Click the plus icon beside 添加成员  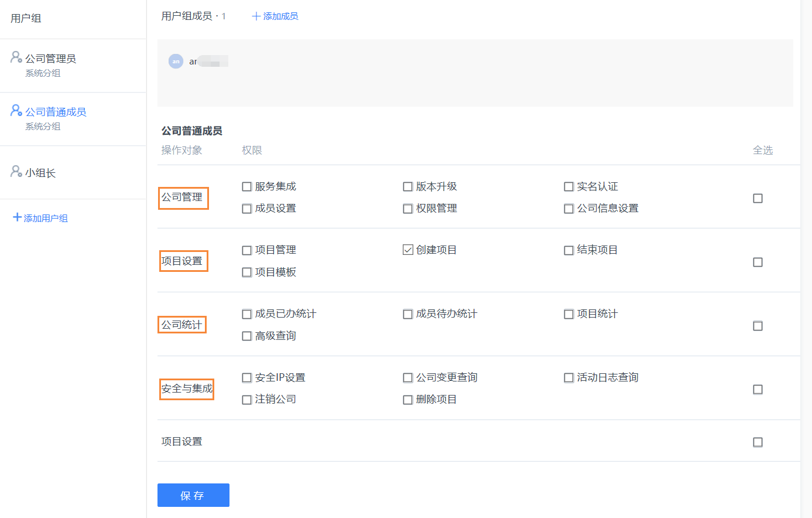click(256, 16)
